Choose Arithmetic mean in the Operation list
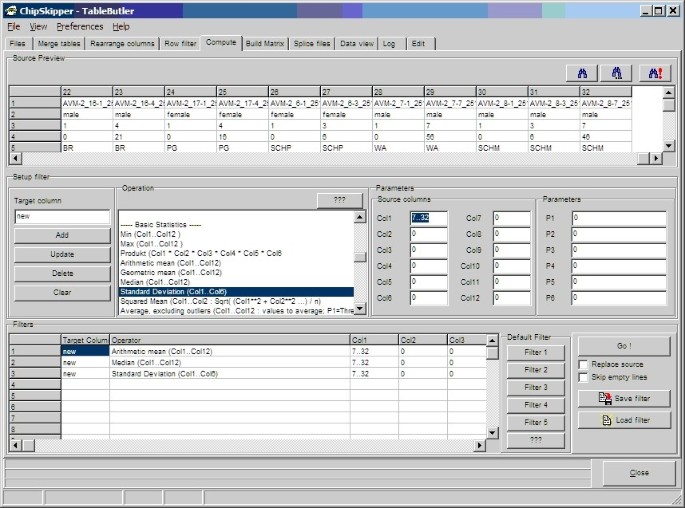 (170, 263)
